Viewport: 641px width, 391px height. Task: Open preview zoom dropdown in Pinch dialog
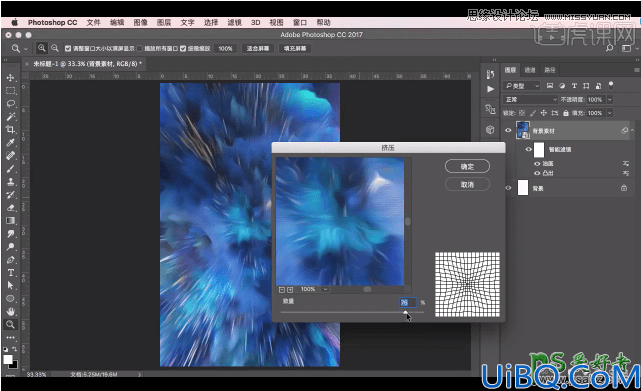(325, 289)
